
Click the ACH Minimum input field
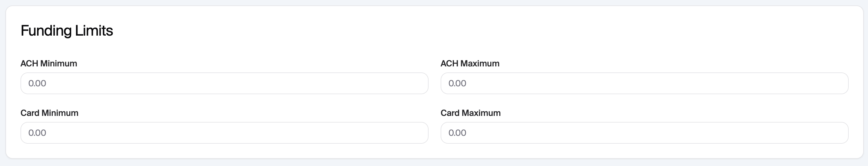click(224, 83)
